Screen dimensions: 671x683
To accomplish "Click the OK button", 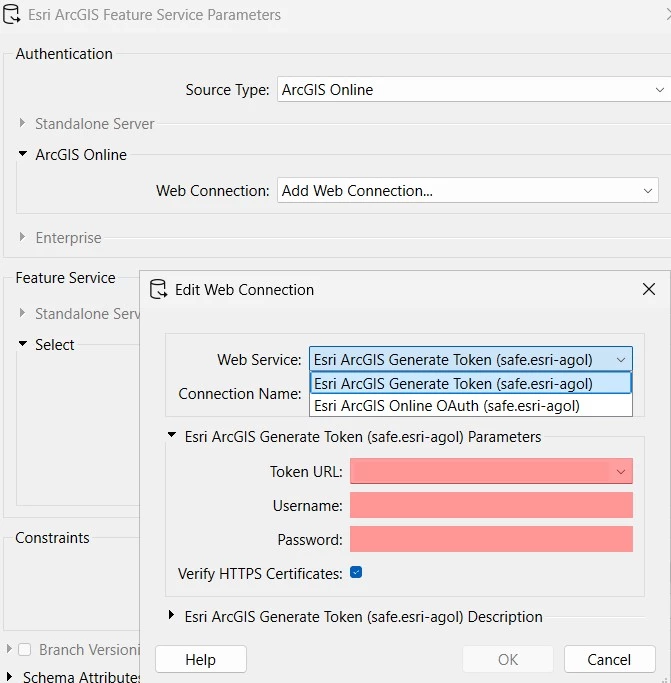I will tap(508, 659).
